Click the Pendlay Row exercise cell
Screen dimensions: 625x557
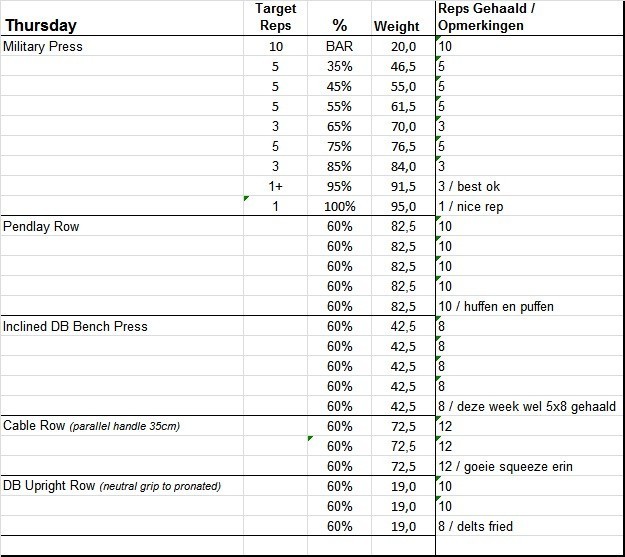tap(41, 227)
